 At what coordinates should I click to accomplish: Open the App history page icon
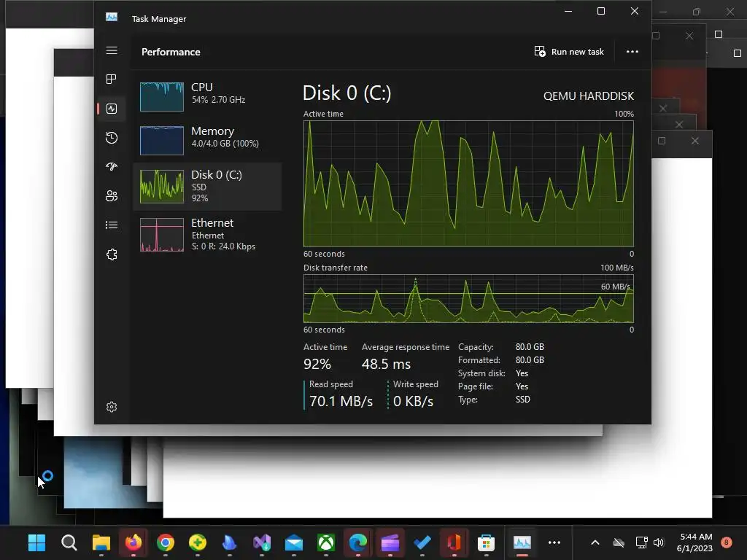112,138
